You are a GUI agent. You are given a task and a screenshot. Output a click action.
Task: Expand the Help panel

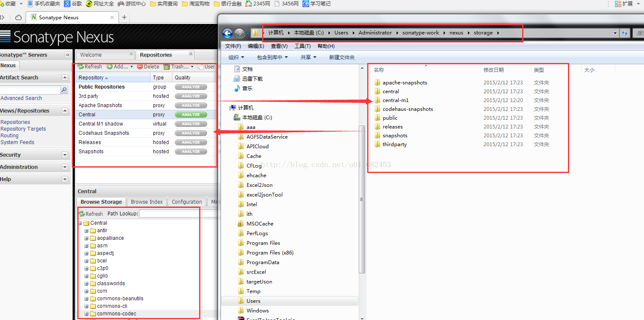coord(65,179)
